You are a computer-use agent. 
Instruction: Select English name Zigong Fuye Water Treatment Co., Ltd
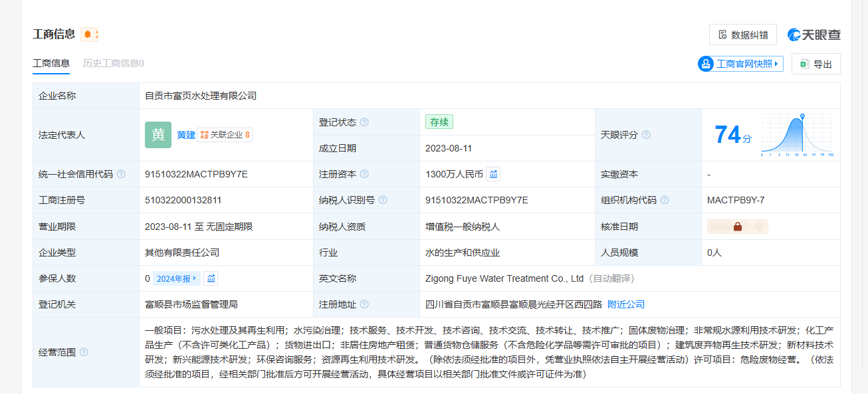coord(504,278)
